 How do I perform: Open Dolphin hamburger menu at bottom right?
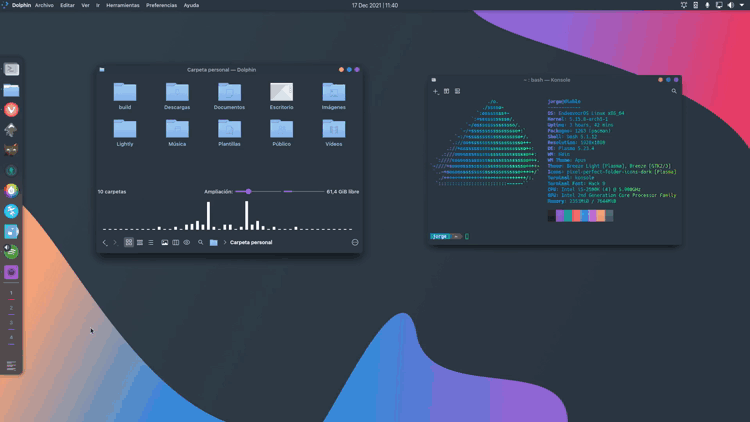355,242
